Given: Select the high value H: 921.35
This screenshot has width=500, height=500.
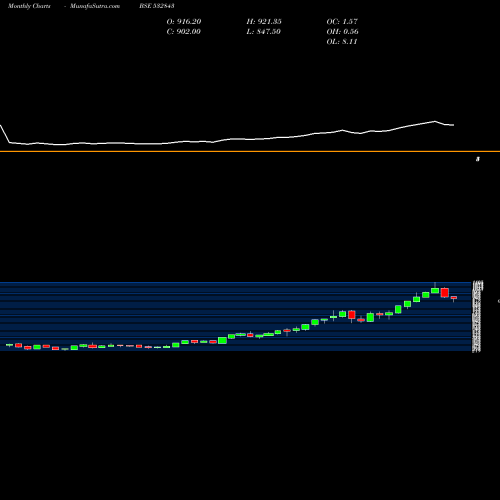Looking at the screenshot, I should pos(264,21).
